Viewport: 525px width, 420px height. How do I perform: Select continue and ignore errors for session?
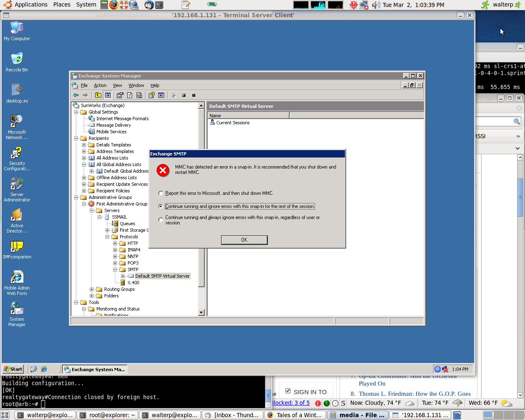[161, 206]
